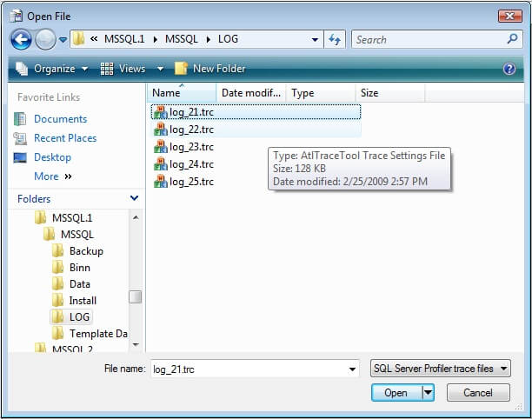The width and height of the screenshot is (532, 419).
Task: Select Binn folder in tree
Action: click(x=71, y=268)
